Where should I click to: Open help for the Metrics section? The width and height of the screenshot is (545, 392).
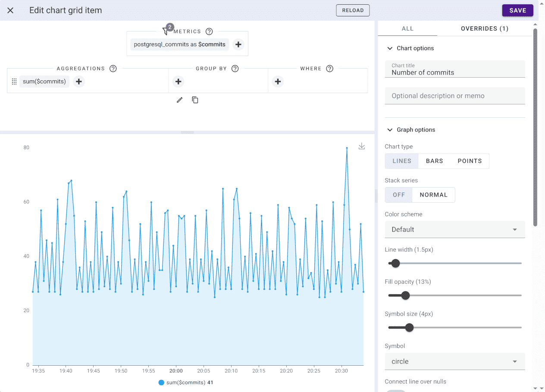209,31
